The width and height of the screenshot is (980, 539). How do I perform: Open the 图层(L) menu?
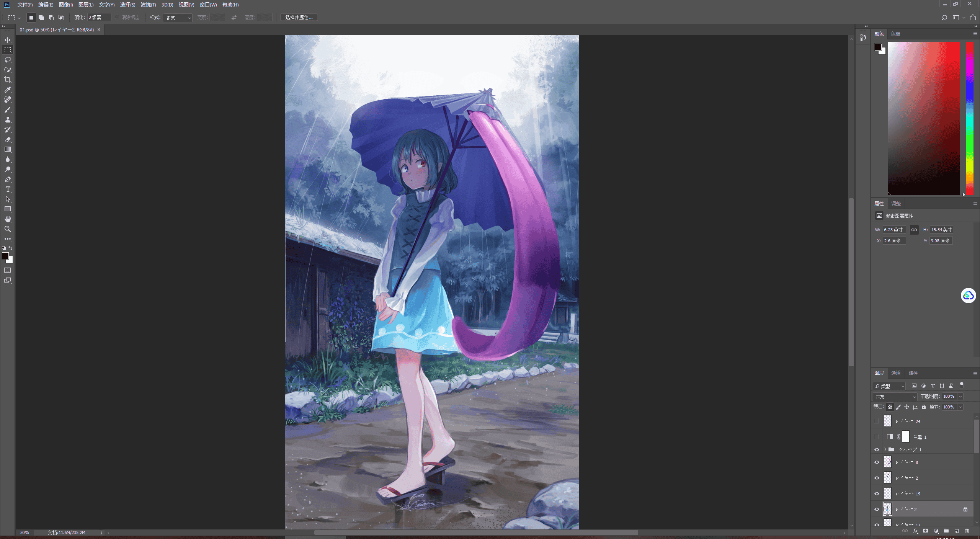(86, 5)
